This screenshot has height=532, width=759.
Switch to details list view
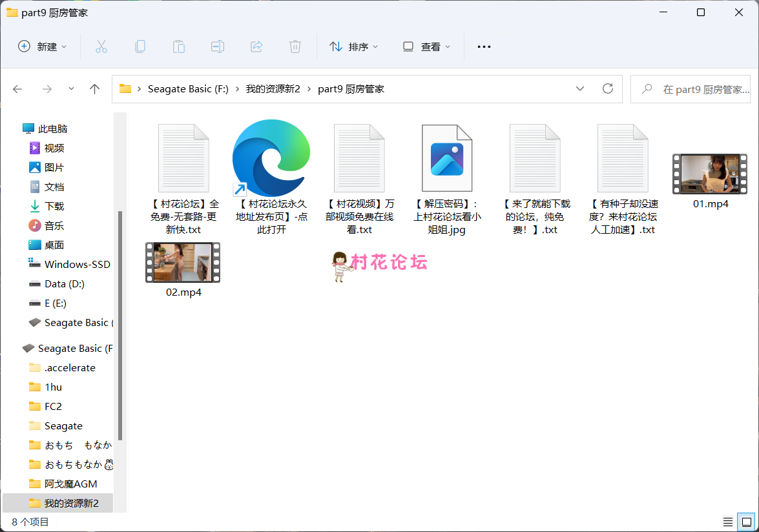[727, 522]
